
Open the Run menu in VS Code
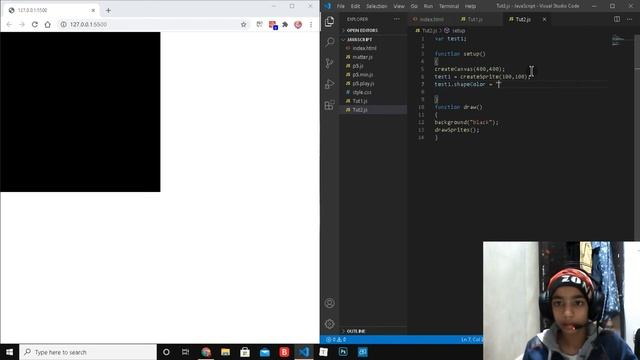pyautogui.click(x=428, y=6)
